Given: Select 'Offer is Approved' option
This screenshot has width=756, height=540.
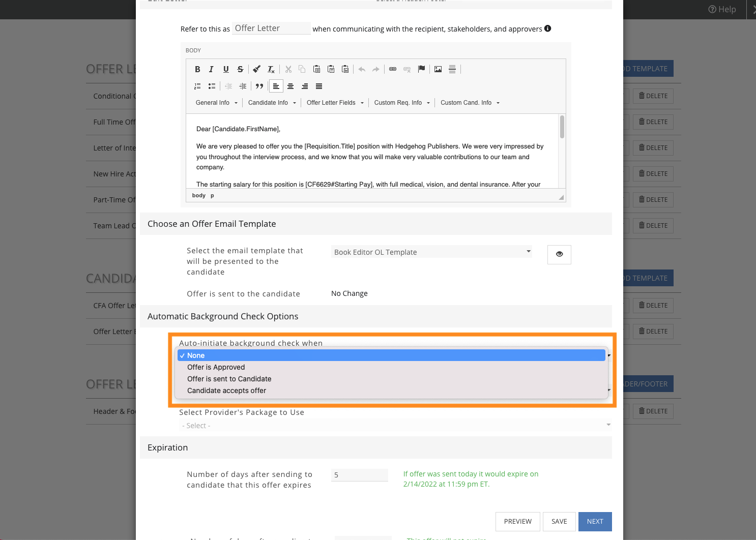Looking at the screenshot, I should point(216,367).
